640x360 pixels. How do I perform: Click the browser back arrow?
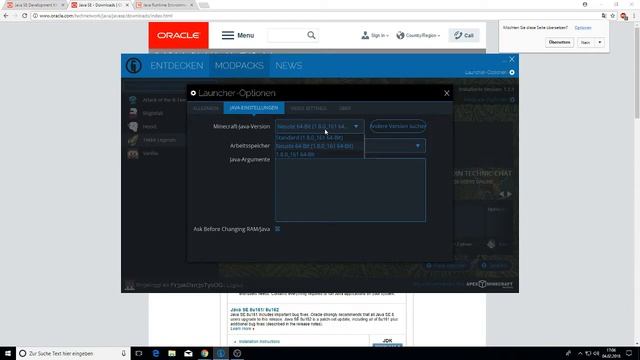(x=6, y=16)
